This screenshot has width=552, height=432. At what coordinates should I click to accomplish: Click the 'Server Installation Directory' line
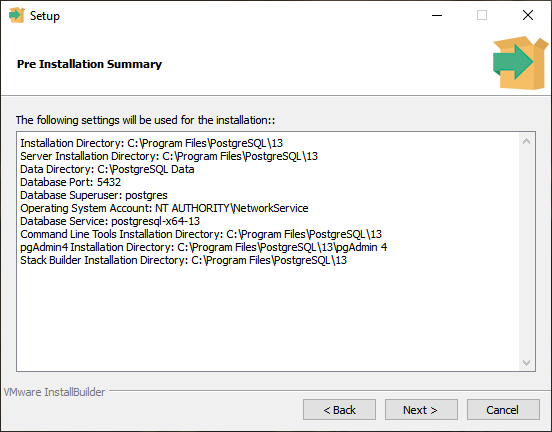pos(169,156)
